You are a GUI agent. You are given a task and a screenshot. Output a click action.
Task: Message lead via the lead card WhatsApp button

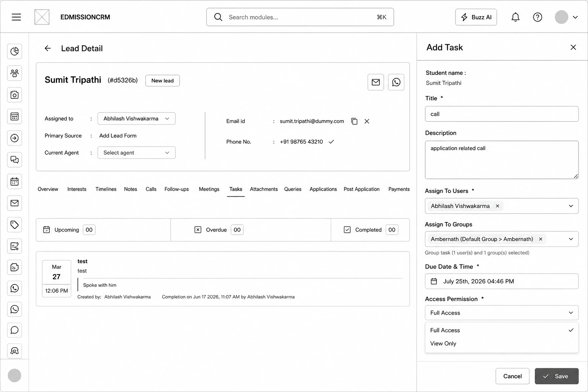(x=396, y=82)
